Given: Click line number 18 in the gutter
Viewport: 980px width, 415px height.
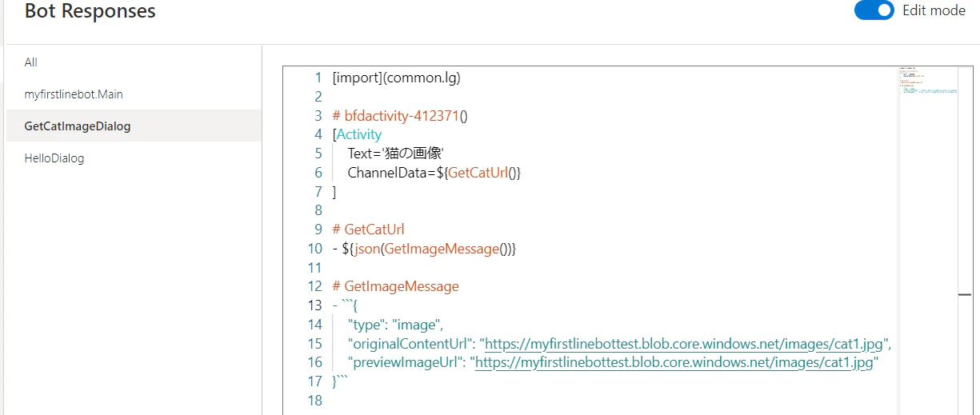Looking at the screenshot, I should (x=314, y=401).
